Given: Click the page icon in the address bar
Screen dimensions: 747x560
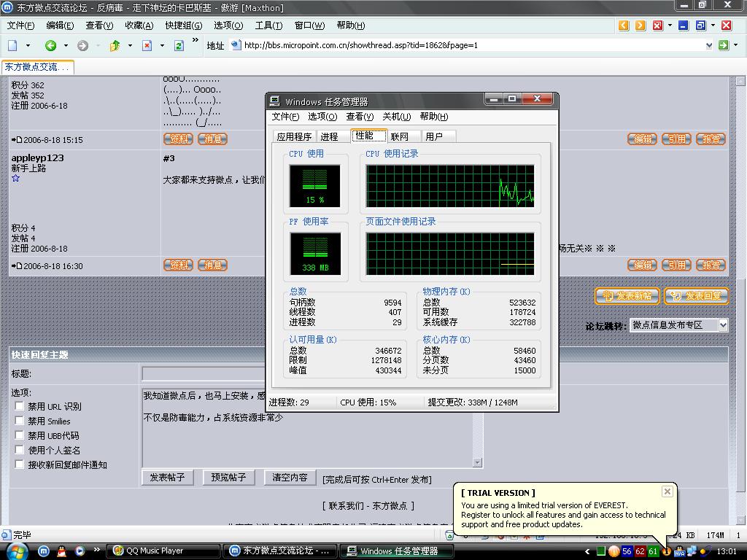Looking at the screenshot, I should 236,45.
